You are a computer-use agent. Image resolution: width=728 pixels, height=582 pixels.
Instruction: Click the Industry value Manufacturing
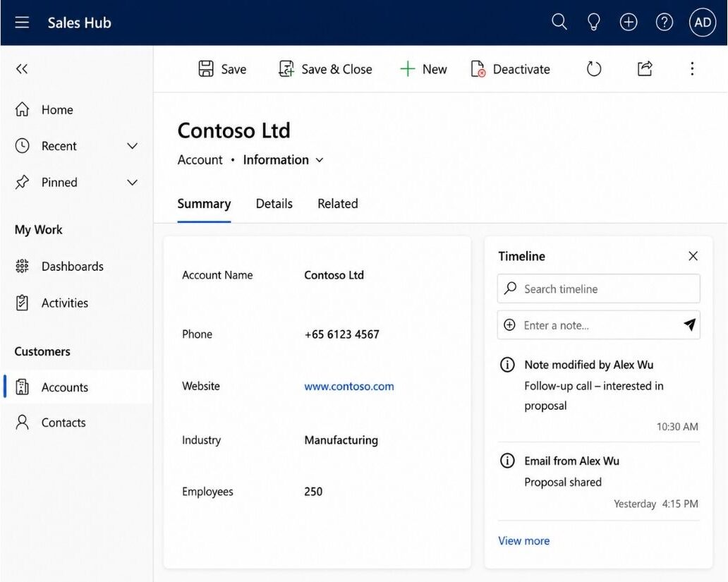click(x=341, y=440)
